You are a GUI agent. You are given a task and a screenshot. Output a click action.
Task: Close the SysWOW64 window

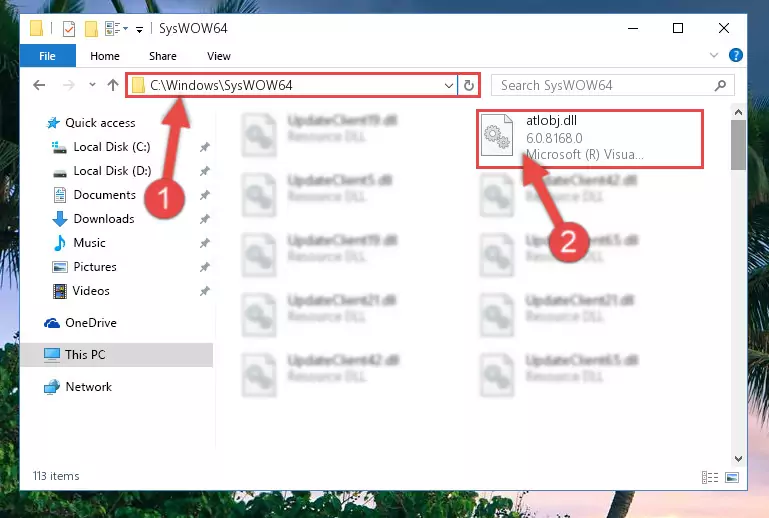[x=723, y=28]
